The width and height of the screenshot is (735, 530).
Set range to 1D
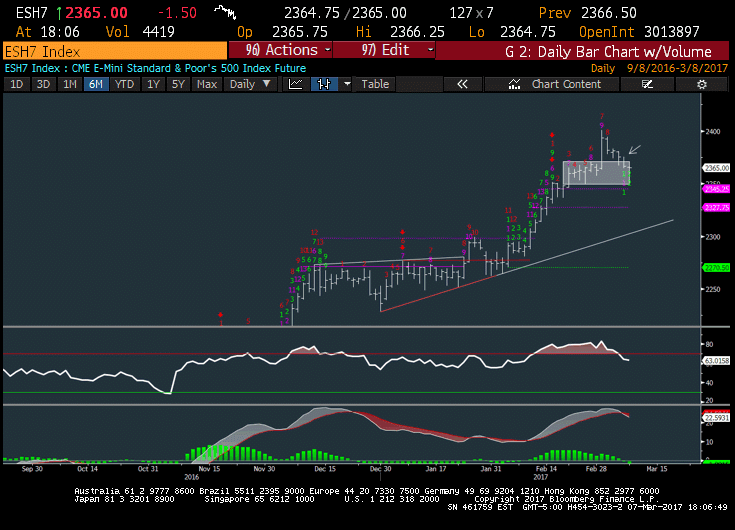click(x=17, y=84)
